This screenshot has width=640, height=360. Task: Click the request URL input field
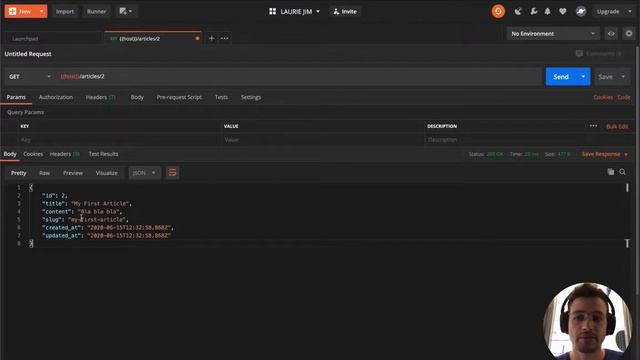298,76
